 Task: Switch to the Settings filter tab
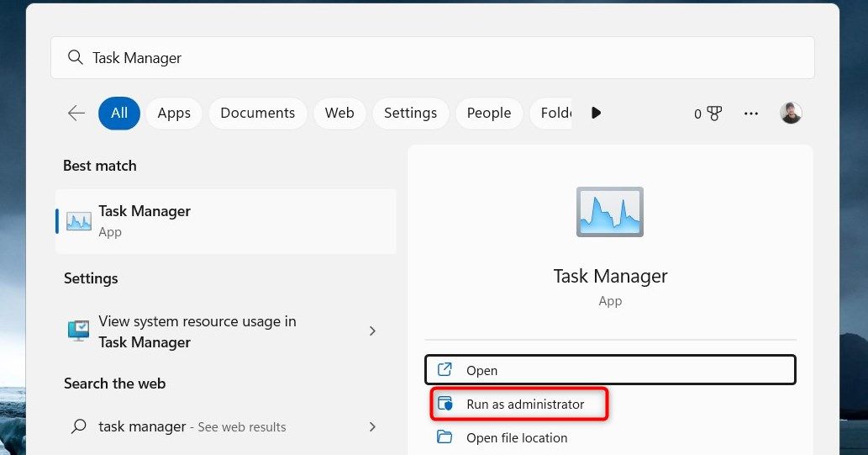[410, 113]
